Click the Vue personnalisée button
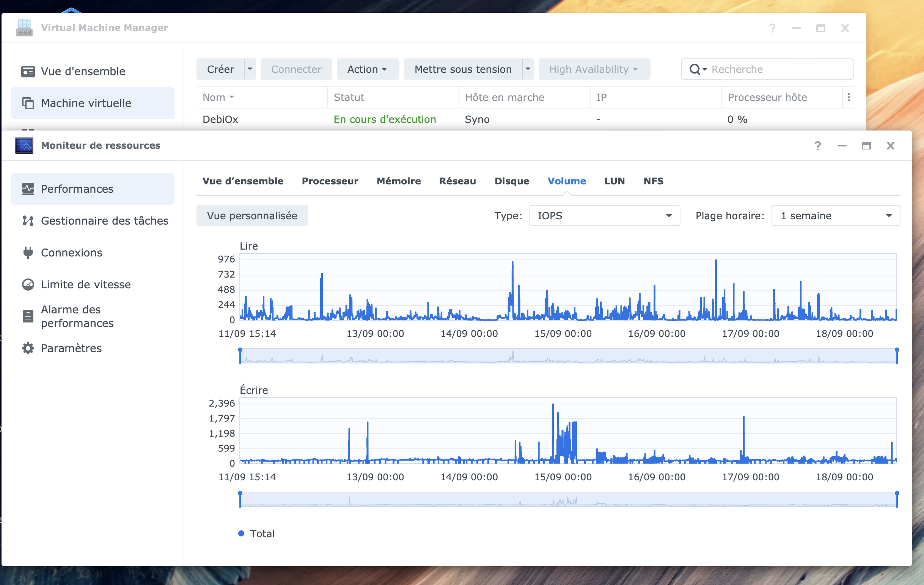This screenshot has width=924, height=585. pyautogui.click(x=252, y=216)
